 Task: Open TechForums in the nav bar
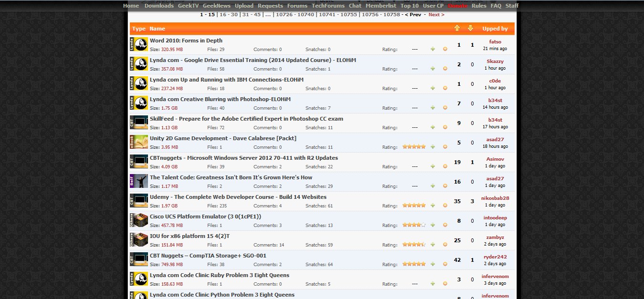pyautogui.click(x=328, y=6)
